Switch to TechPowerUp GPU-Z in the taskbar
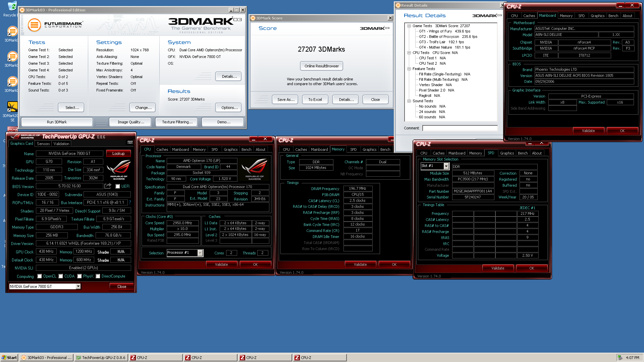The height and width of the screenshot is (362, 644). point(101,358)
